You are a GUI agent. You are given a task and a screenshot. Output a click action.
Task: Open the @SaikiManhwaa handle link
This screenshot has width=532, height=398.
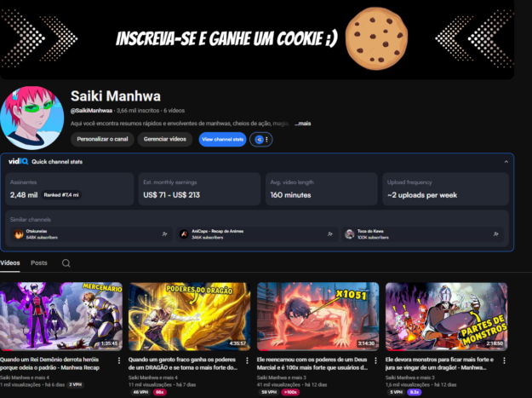click(91, 111)
